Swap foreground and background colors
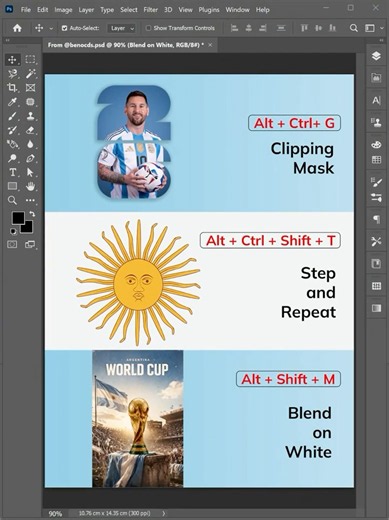 [32, 214]
